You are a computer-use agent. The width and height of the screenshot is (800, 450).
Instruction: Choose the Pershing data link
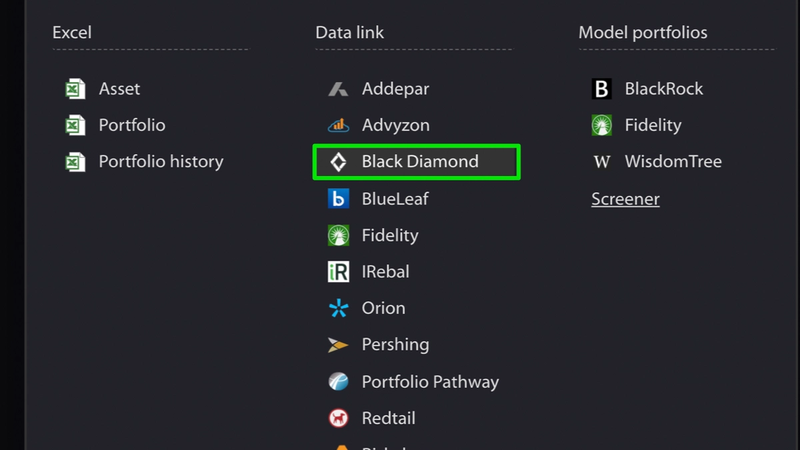pos(395,345)
